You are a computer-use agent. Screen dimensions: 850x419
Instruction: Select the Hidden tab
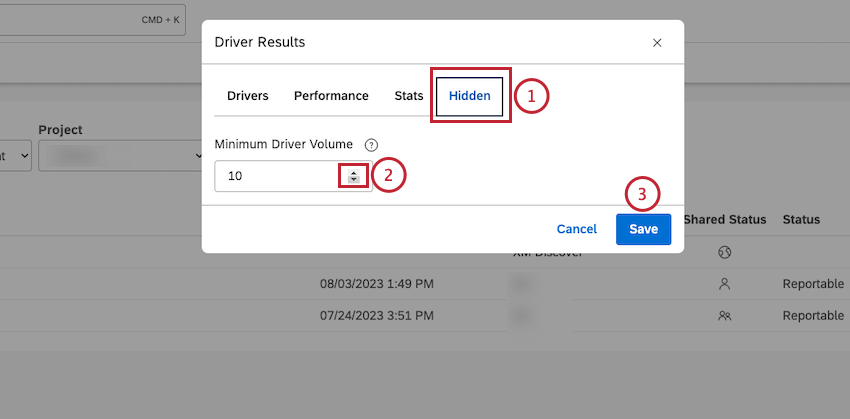point(469,96)
